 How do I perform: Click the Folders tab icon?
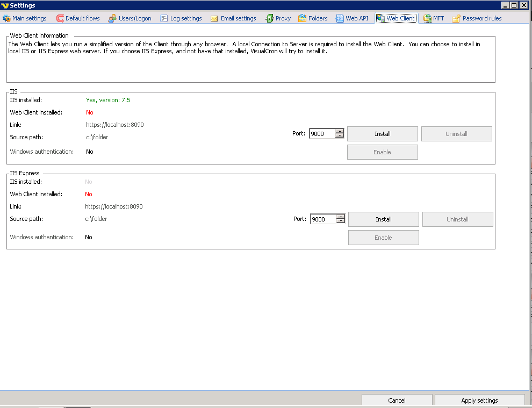coord(303,18)
